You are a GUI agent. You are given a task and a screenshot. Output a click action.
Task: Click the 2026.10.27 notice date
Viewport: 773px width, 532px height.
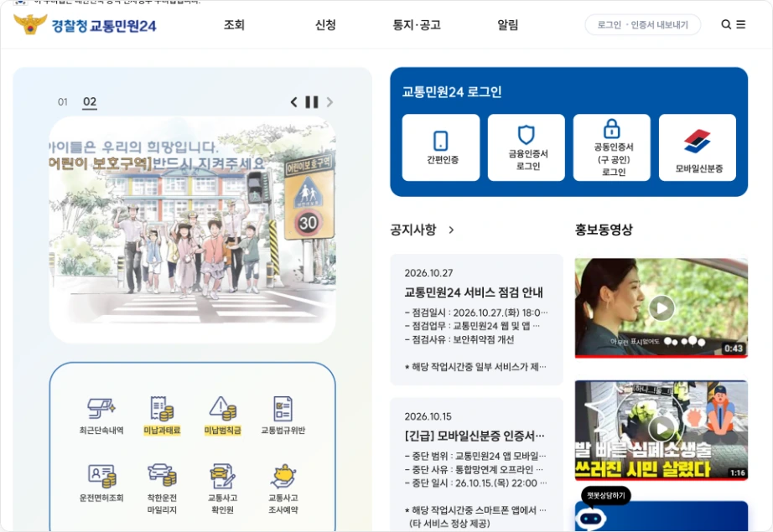coord(428,273)
